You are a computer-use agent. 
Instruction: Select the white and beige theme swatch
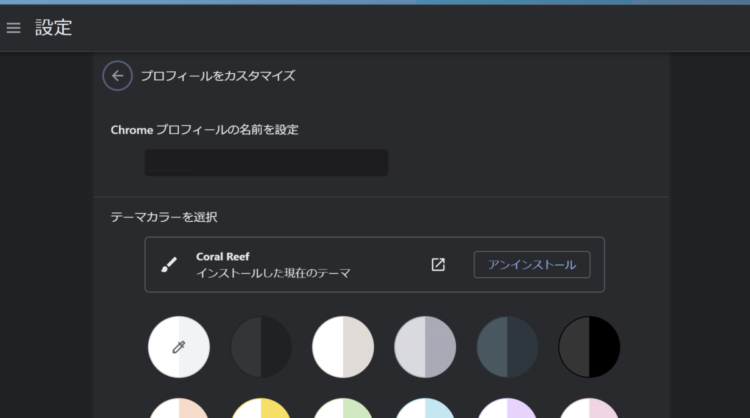343,347
